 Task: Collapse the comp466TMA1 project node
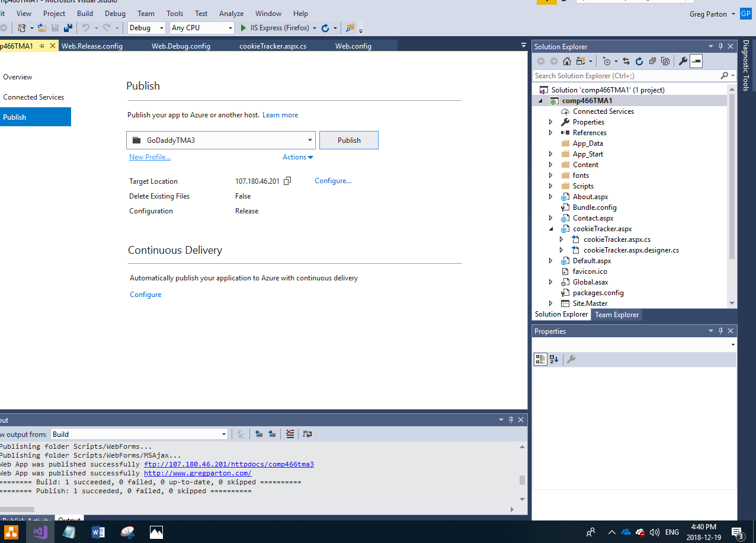(540, 101)
